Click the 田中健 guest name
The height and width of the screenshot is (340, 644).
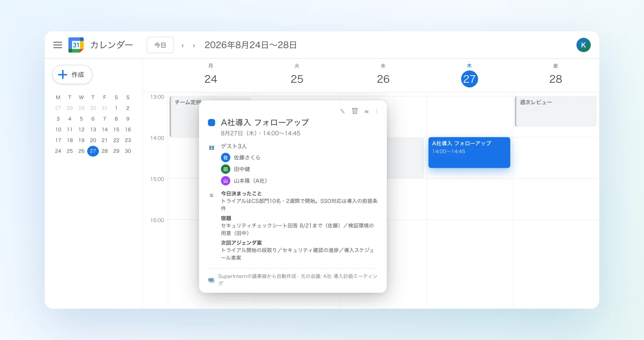tap(242, 169)
